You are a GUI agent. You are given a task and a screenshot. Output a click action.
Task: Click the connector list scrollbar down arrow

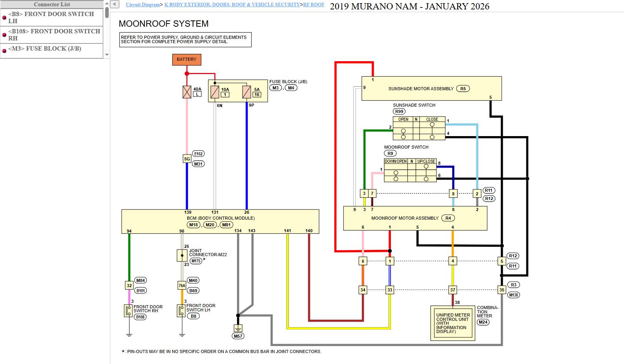[107, 55]
